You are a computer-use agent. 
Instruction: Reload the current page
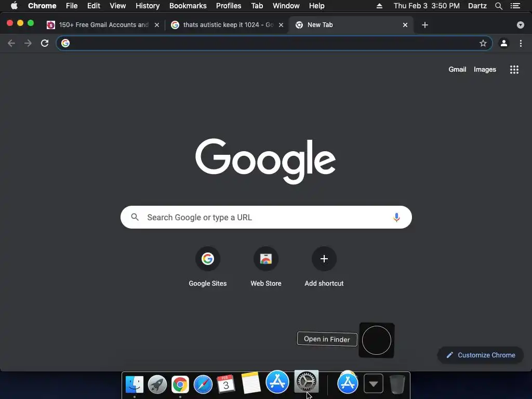[45, 43]
